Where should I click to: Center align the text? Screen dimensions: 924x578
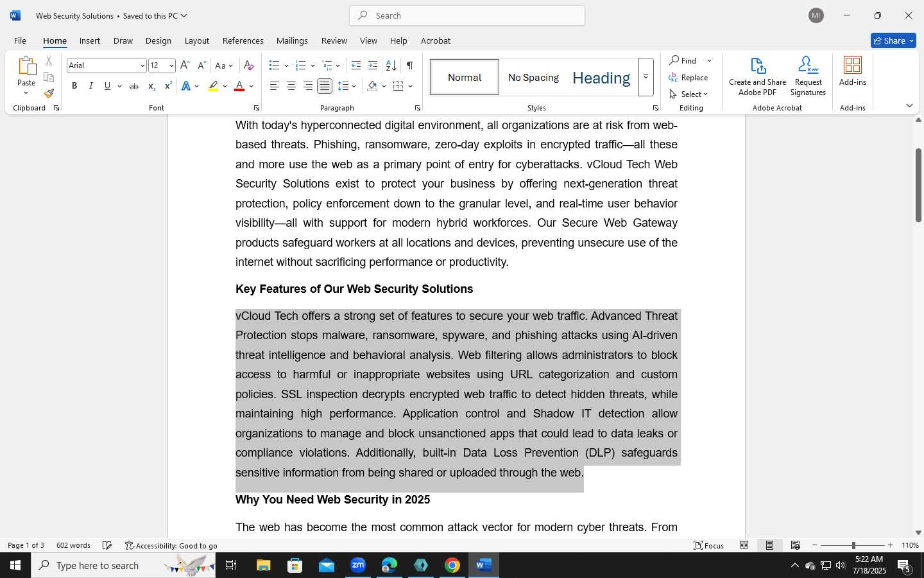coord(291,86)
